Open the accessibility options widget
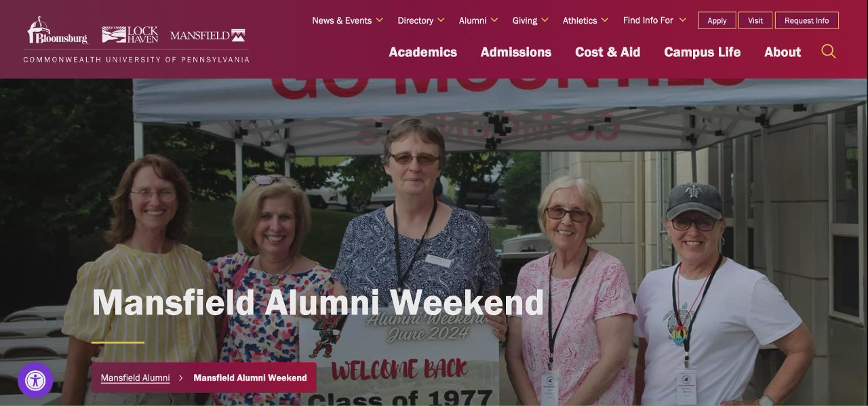 [35, 380]
